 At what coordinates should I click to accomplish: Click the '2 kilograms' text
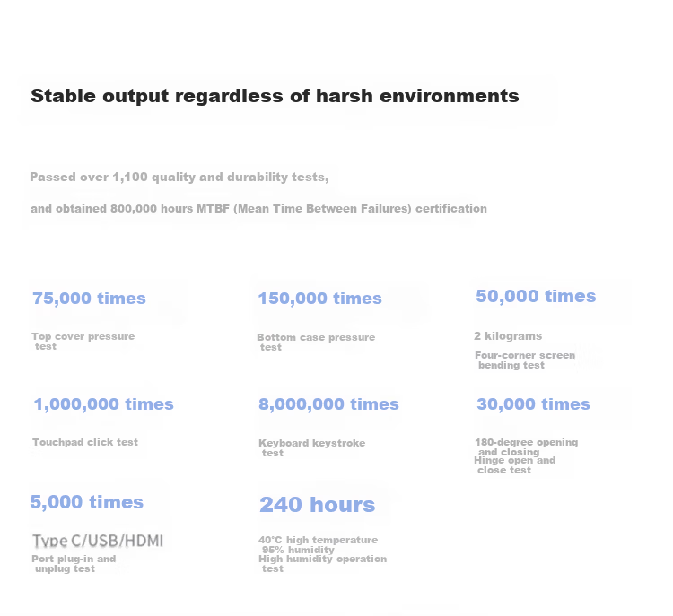tap(508, 336)
